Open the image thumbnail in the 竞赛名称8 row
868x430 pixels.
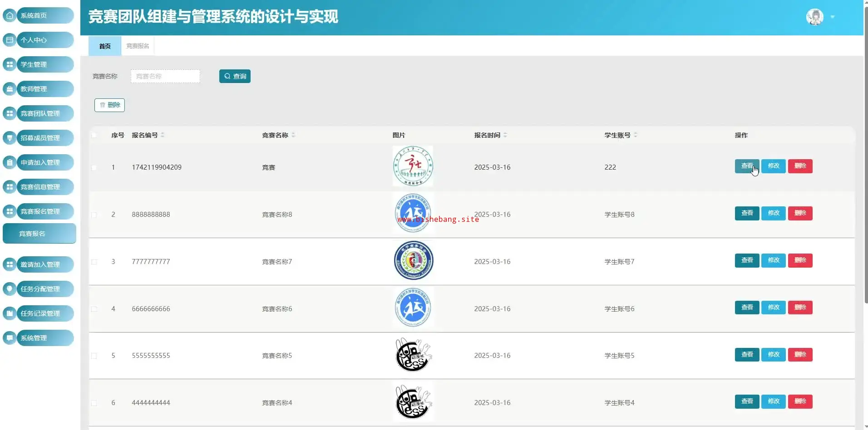tap(413, 213)
